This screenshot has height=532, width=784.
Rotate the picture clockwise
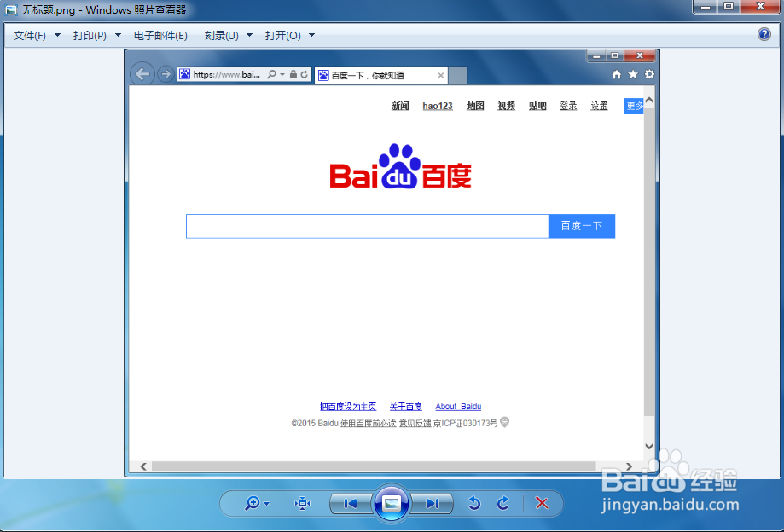tap(503, 504)
